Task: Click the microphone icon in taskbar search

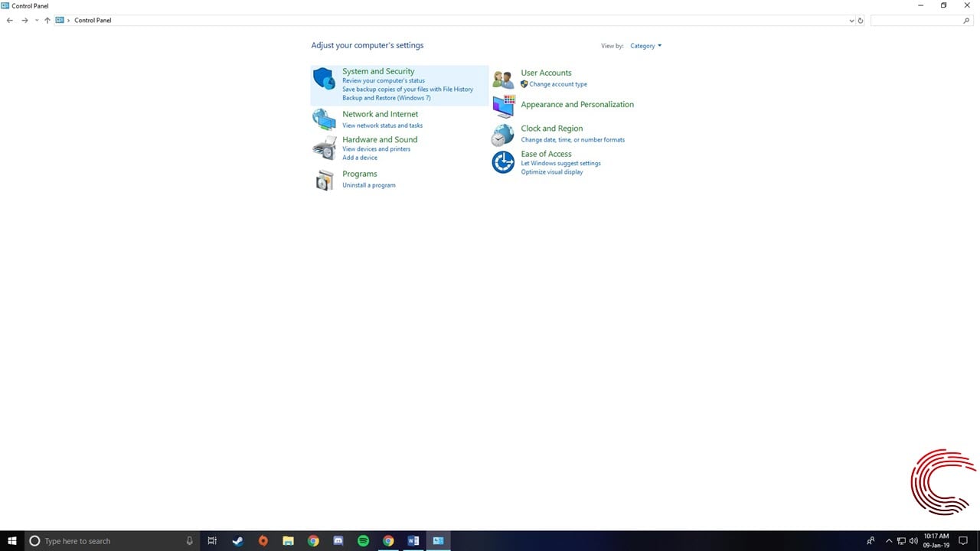Action: (x=190, y=541)
